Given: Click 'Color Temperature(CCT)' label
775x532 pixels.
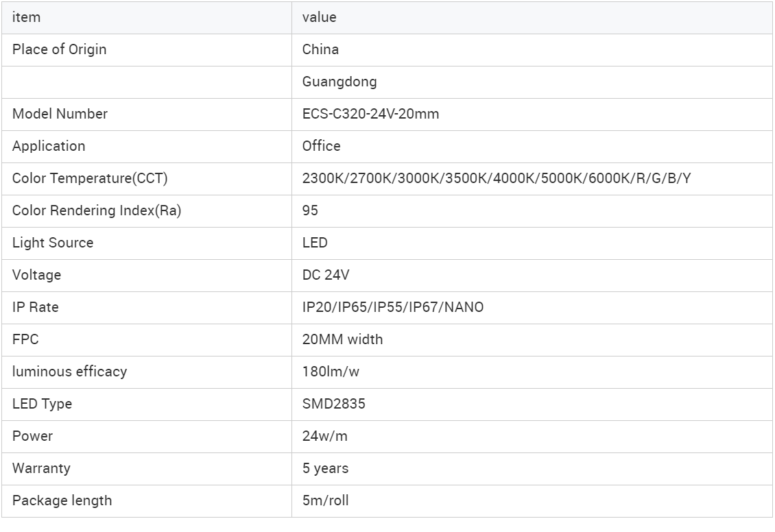Looking at the screenshot, I should [x=90, y=178].
